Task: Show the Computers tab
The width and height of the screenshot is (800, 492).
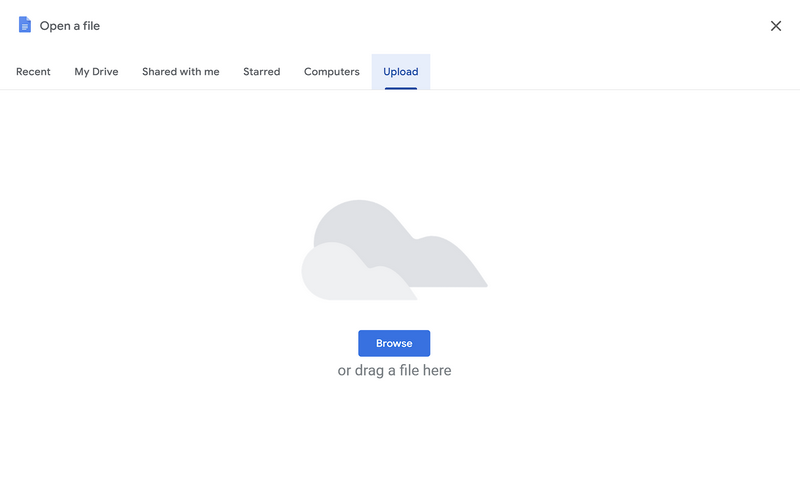Action: (331, 72)
